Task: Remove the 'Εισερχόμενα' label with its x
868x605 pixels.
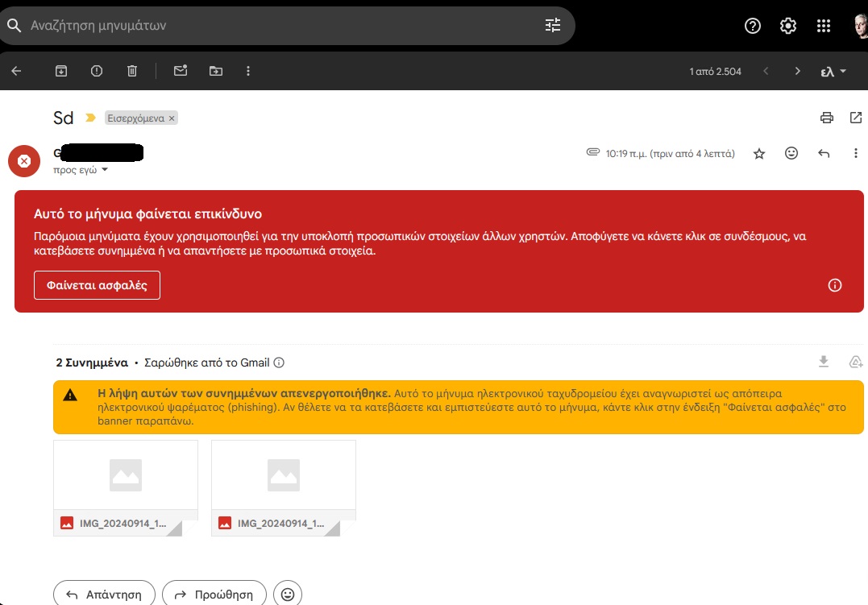Action: (x=172, y=118)
